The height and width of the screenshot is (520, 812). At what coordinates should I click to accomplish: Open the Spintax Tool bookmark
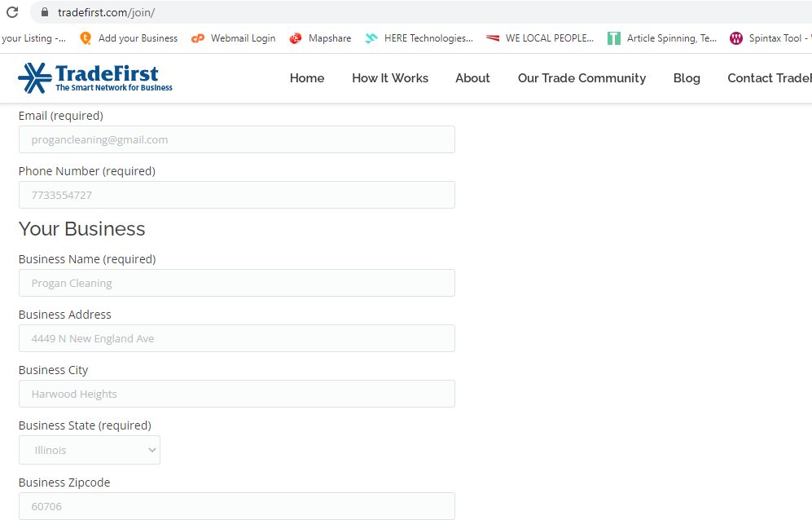[770, 38]
